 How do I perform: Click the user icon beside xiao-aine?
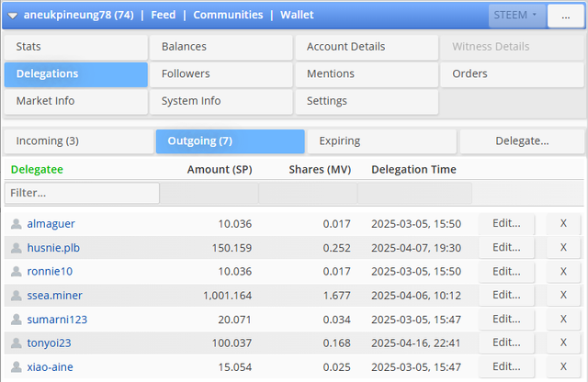pos(16,366)
